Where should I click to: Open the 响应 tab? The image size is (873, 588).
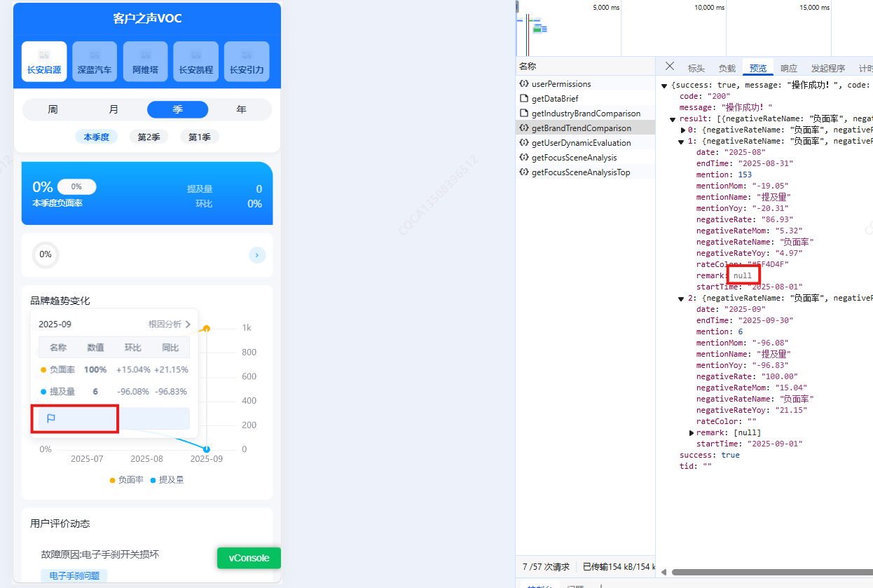point(789,69)
